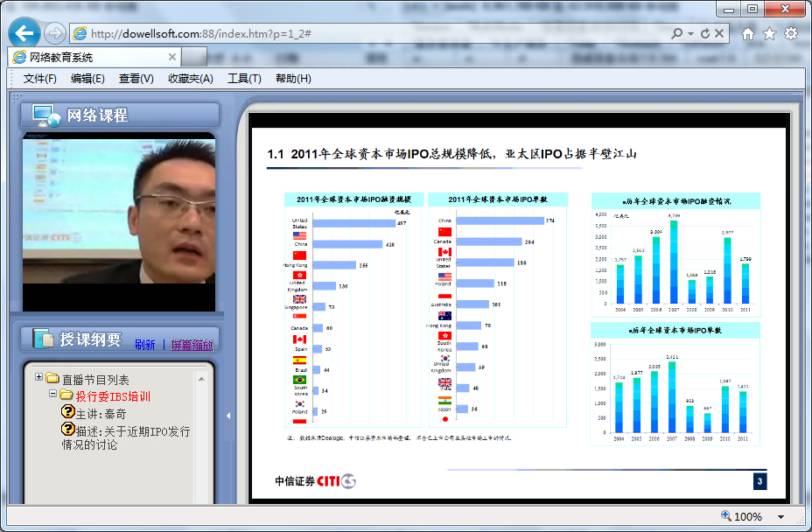Open the browser Home page icon
This screenshot has width=812, height=532.
[x=748, y=34]
